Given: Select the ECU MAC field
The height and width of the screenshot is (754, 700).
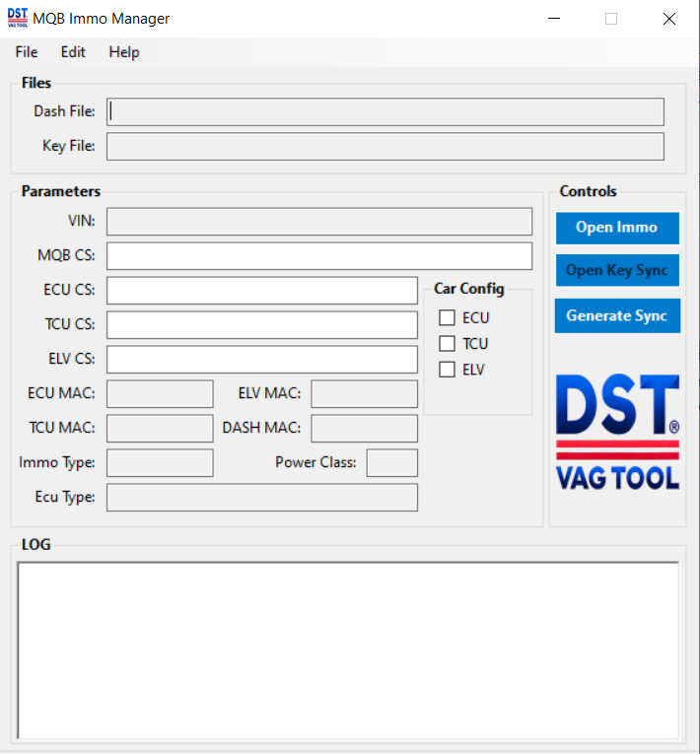Looking at the screenshot, I should (x=160, y=394).
